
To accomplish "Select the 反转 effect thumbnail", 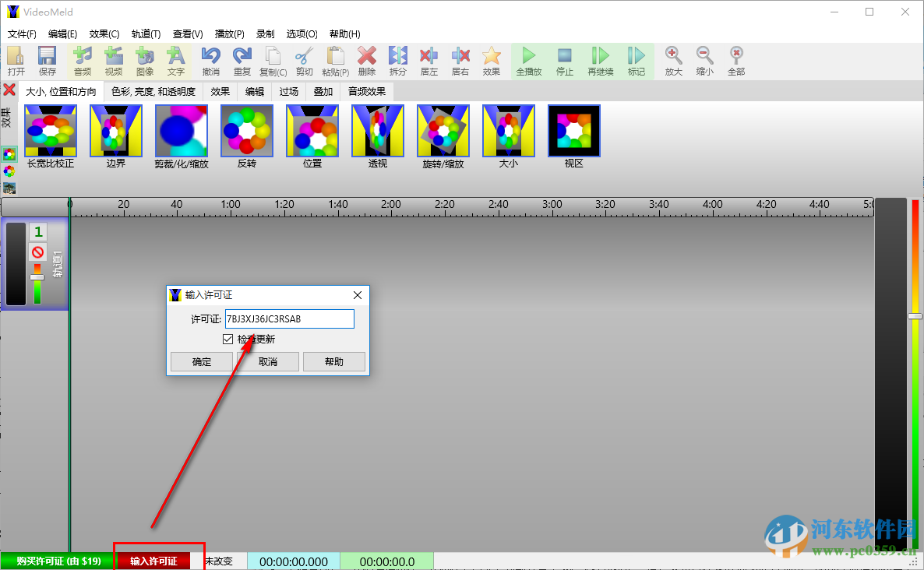I will (247, 131).
